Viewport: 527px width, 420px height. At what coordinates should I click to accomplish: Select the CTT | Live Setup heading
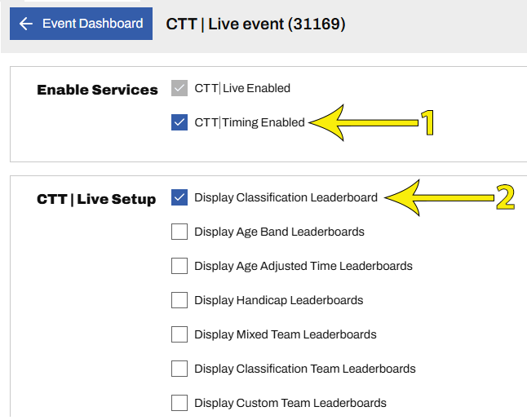point(96,199)
